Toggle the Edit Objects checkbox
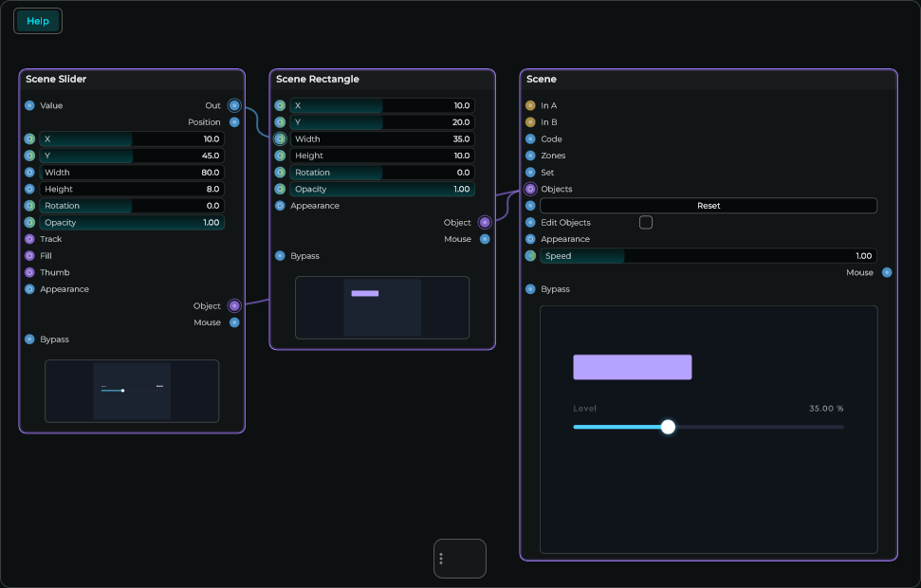Screen dimensions: 921x588 coord(646,223)
